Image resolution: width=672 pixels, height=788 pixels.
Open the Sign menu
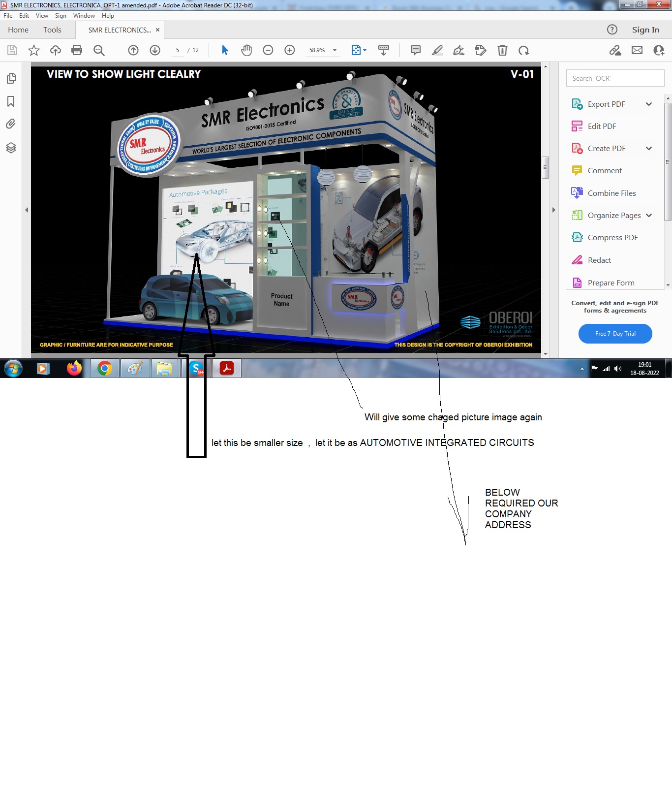click(61, 16)
